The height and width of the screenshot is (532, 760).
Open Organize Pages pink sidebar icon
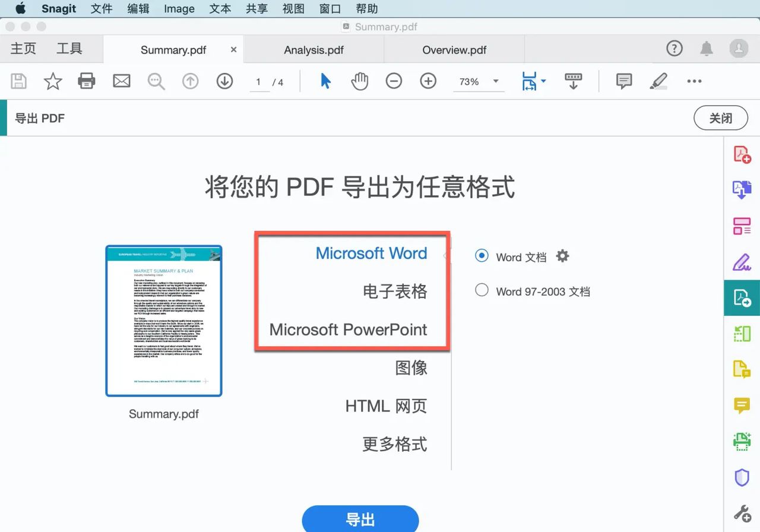[742, 226]
